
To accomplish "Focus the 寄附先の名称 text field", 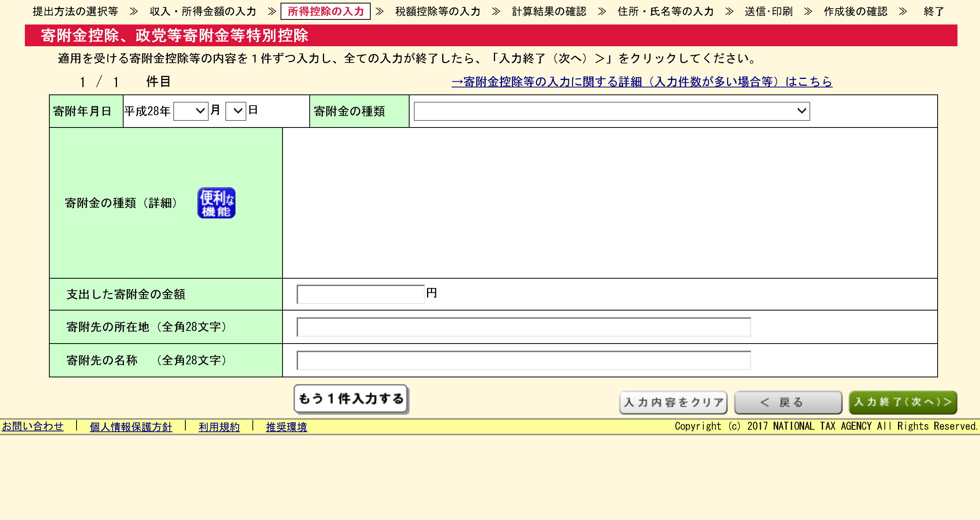I will click(x=523, y=360).
